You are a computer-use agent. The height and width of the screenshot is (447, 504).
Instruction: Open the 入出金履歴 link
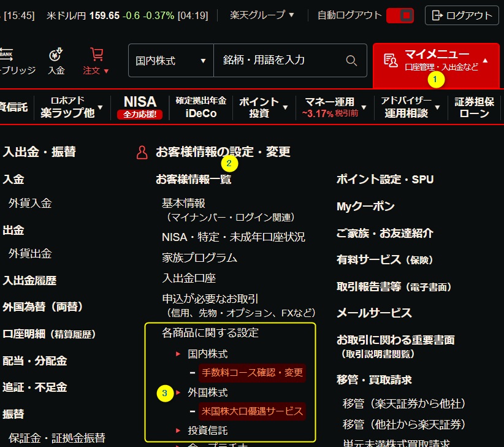(29, 280)
